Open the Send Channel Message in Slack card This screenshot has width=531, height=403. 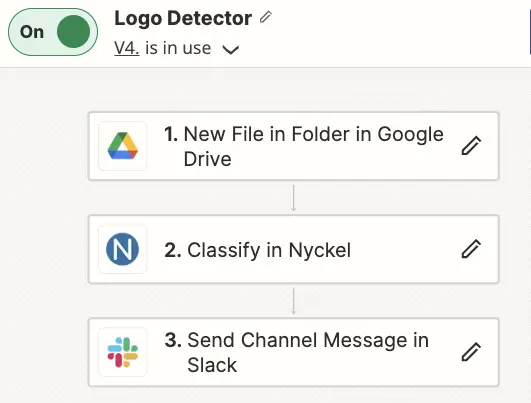coord(294,352)
